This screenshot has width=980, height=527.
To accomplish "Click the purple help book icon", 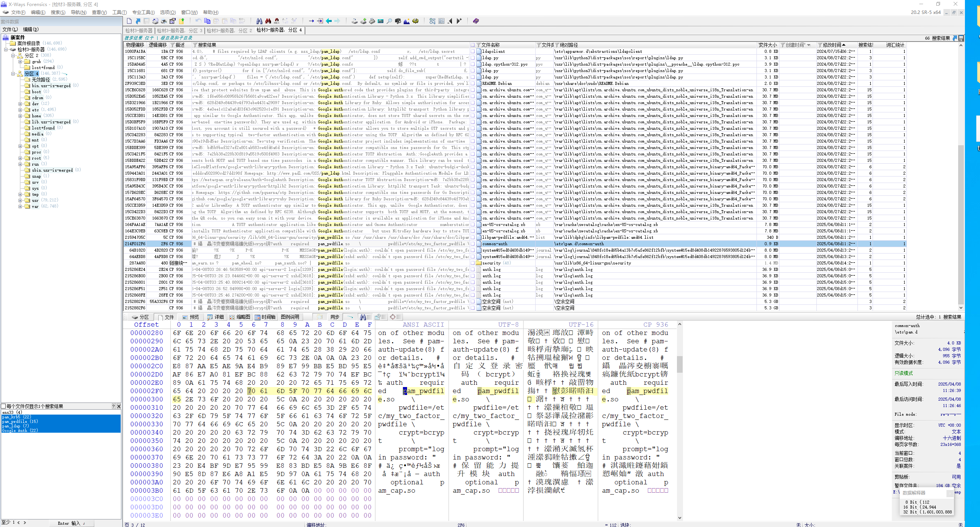I will click(x=476, y=21).
